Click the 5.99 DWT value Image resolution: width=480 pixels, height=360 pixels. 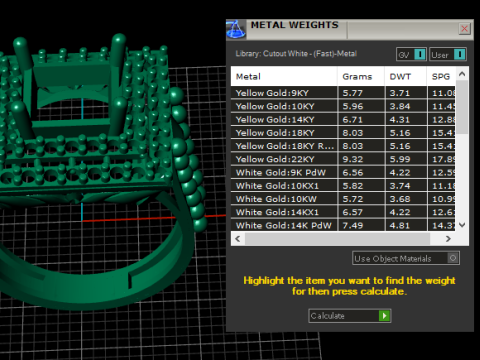click(399, 159)
